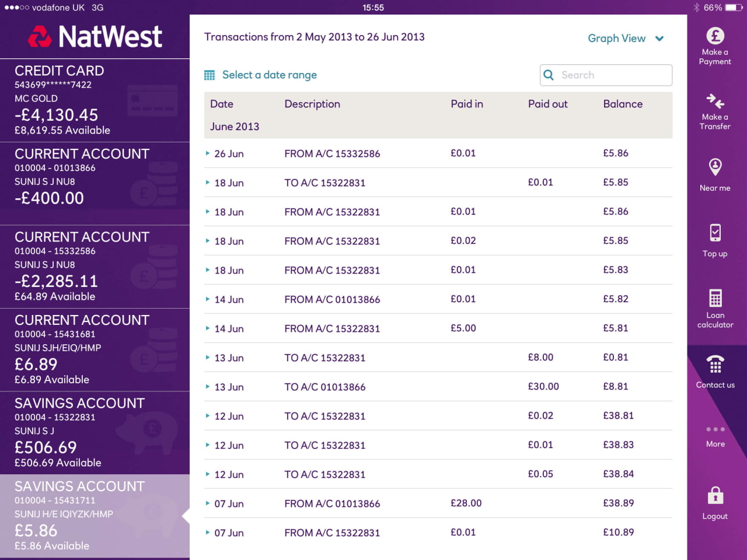747x560 pixels.
Task: Tap the Bluetooth status bar icon
Action: (696, 8)
